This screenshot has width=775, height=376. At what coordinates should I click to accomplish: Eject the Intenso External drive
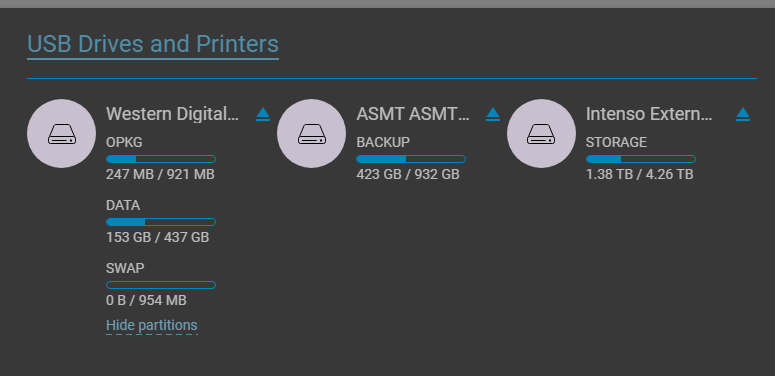tap(743, 114)
